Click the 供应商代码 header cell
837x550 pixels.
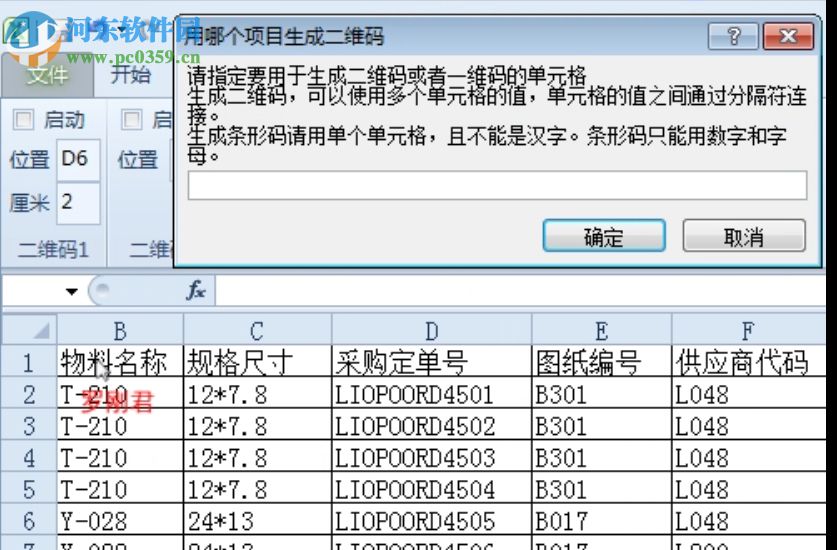[748, 362]
